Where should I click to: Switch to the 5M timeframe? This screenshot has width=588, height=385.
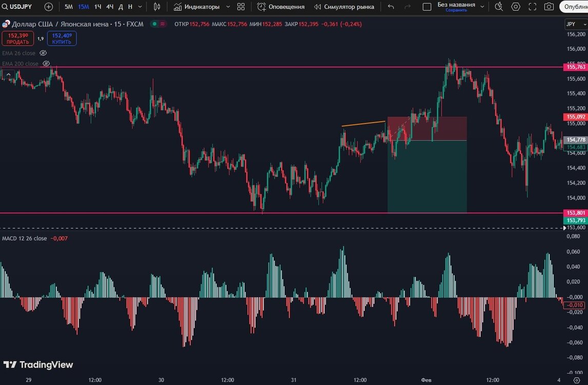[x=69, y=7]
